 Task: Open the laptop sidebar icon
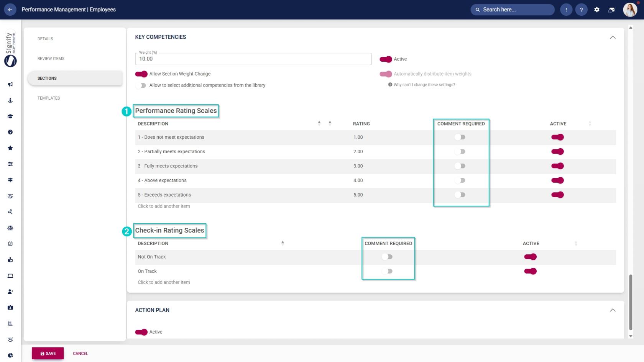pyautogui.click(x=10, y=276)
